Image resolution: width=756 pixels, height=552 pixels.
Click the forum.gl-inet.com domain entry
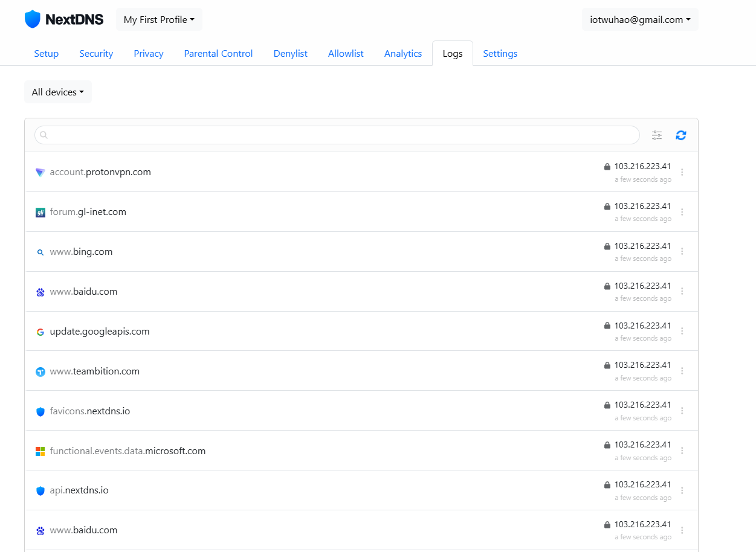tap(88, 212)
